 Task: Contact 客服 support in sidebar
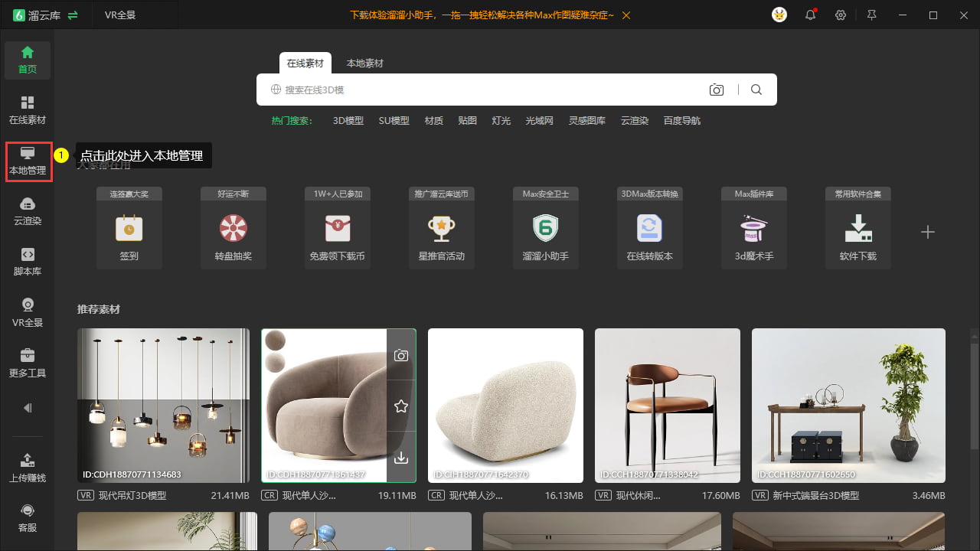[28, 518]
